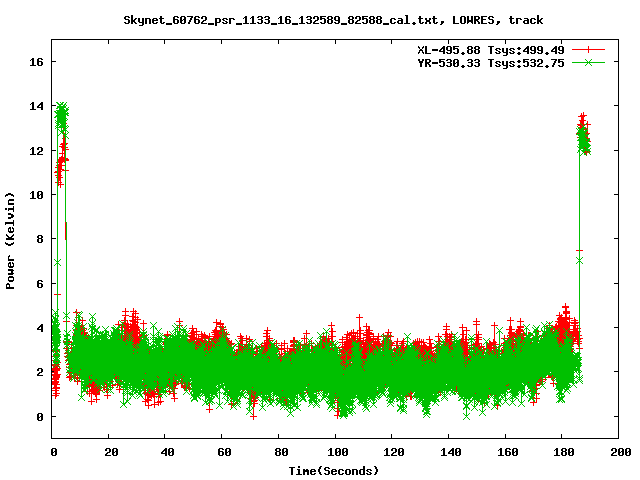Click the y-axis tick label 16

coord(36,62)
